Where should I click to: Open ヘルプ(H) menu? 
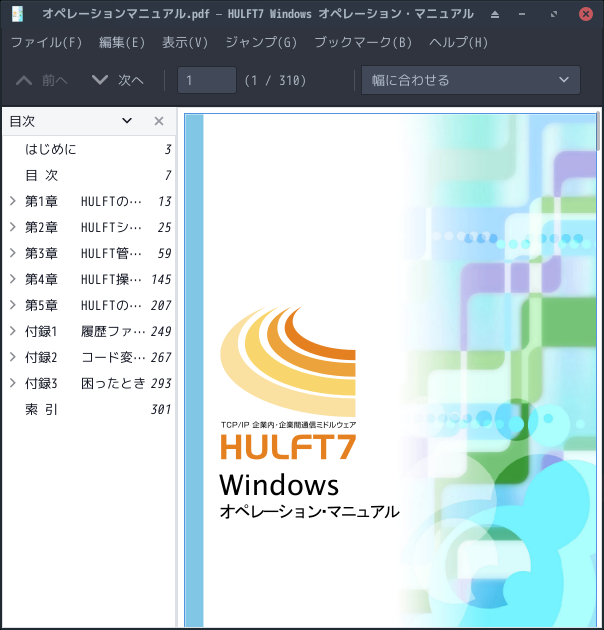point(458,42)
